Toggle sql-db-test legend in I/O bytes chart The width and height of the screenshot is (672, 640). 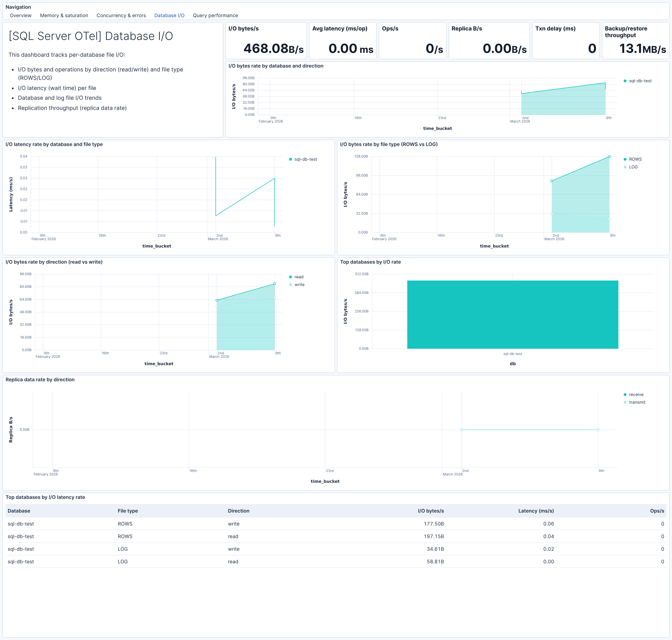[x=640, y=81]
